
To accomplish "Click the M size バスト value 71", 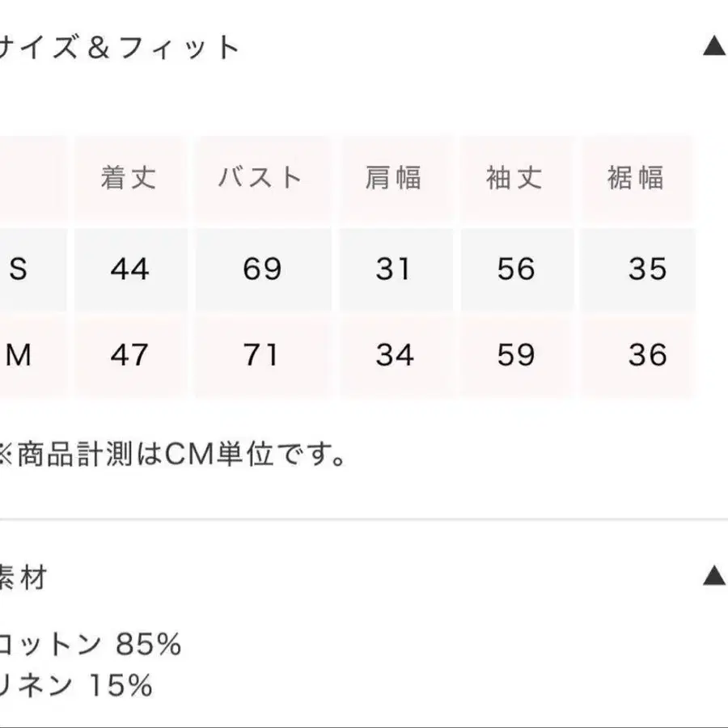I will tap(260, 355).
